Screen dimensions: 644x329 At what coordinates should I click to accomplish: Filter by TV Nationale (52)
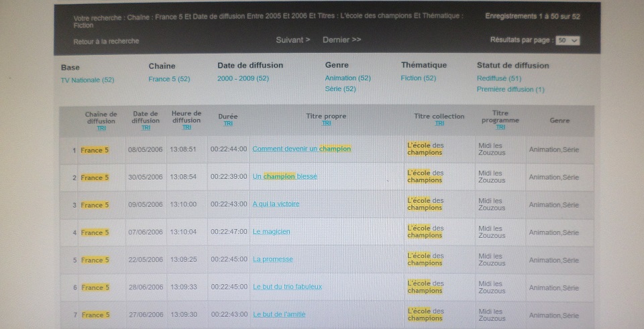click(87, 80)
